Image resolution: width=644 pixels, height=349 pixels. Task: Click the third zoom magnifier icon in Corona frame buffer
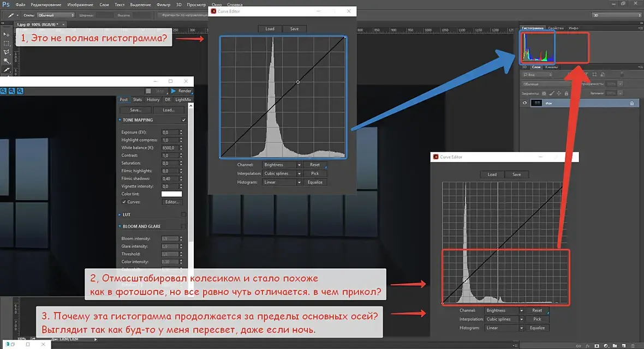[20, 91]
